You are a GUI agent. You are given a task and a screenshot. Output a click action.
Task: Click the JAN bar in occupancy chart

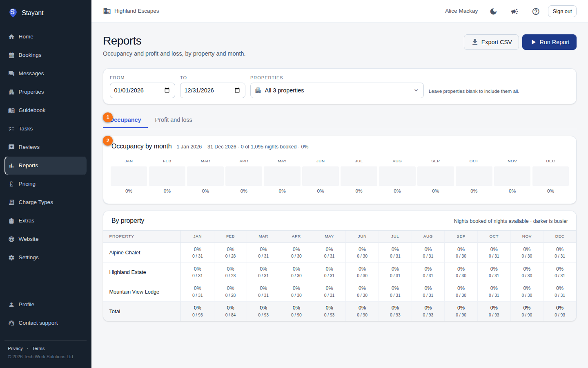129,176
